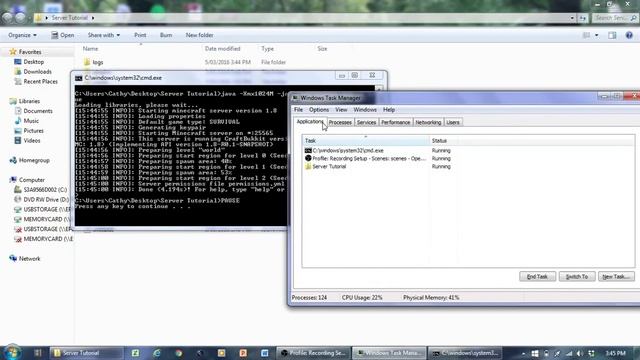Open Libraries in the navigation pane
The image size is (640, 360).
pos(29,101)
